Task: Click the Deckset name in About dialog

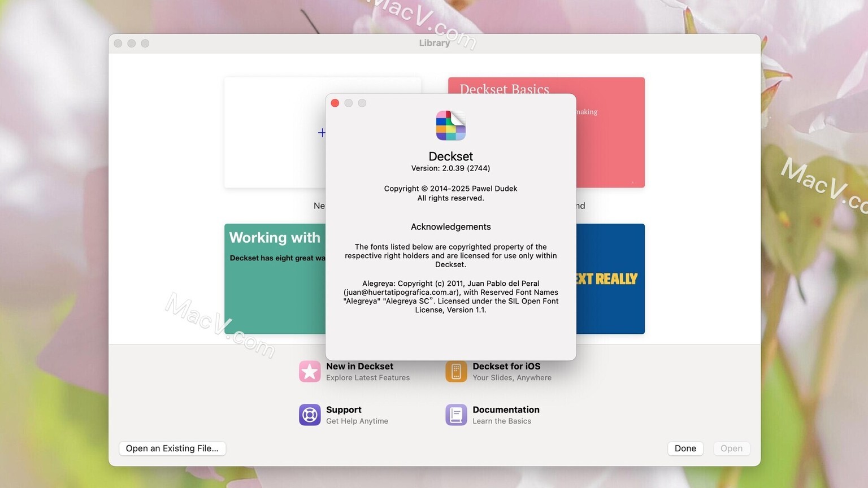Action: click(x=451, y=156)
